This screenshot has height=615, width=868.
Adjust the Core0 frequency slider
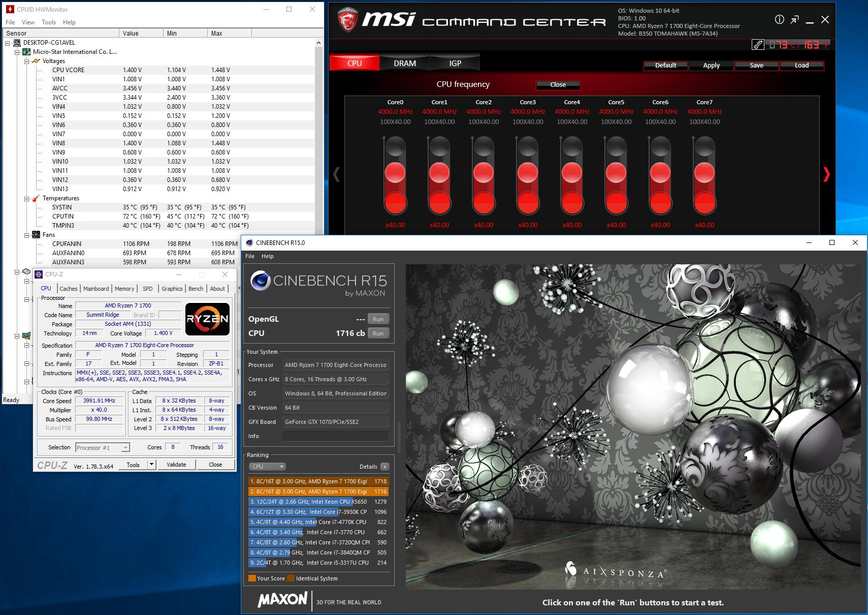pos(395,174)
